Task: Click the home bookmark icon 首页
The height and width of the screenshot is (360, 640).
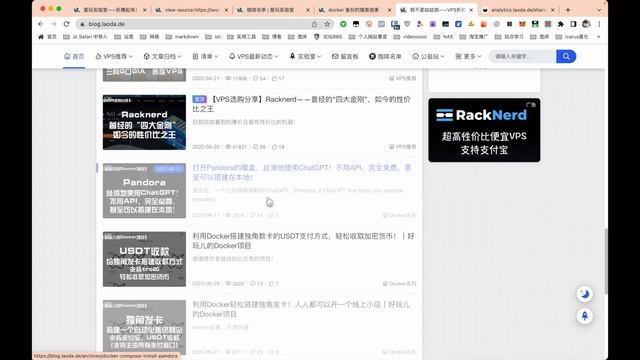Action: pyautogui.click(x=47, y=37)
